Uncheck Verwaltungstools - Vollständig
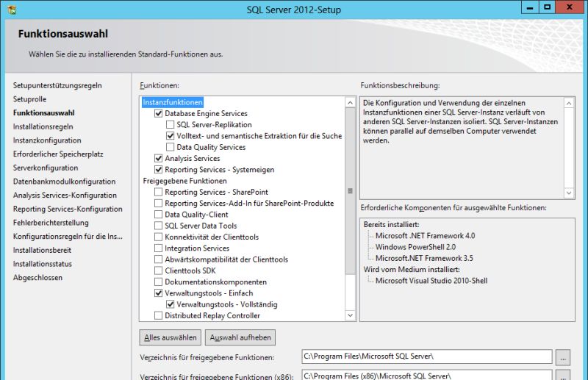The height and width of the screenshot is (380, 588). 171,304
